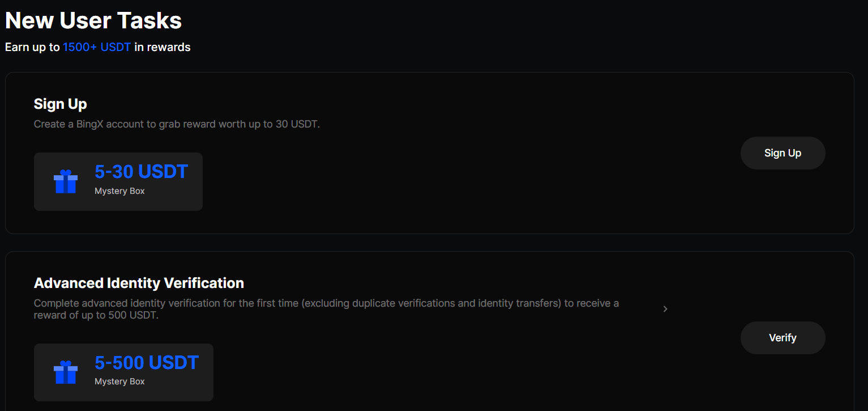Click the Verify button
This screenshot has height=411, width=868.
point(783,338)
